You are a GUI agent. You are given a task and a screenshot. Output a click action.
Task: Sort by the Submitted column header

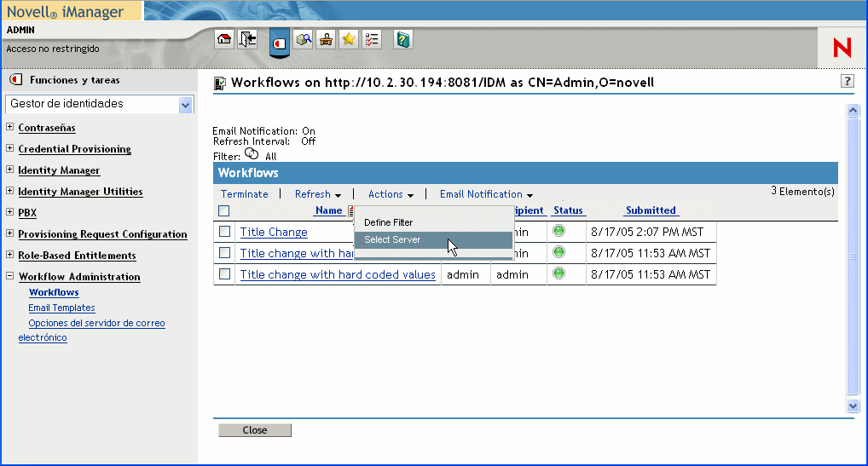[651, 210]
